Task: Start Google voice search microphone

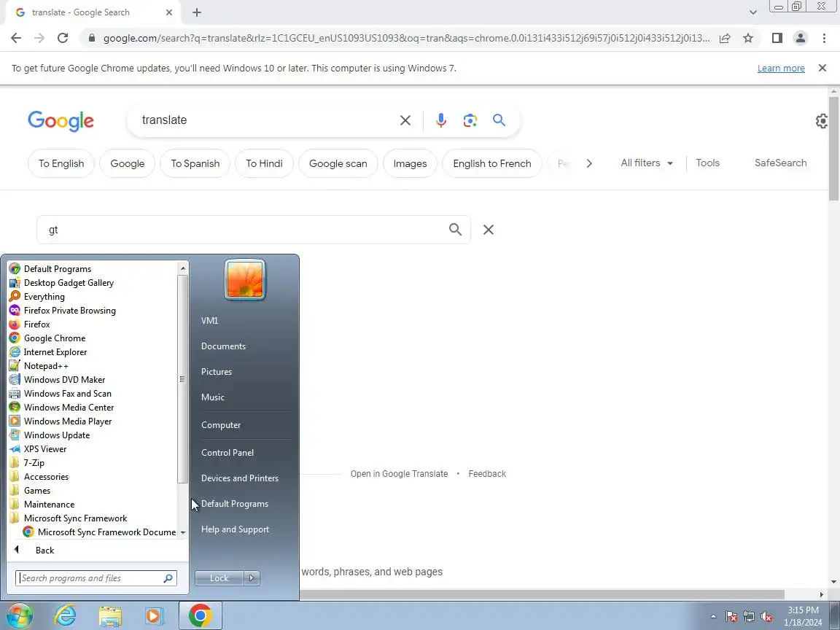Action: [441, 120]
